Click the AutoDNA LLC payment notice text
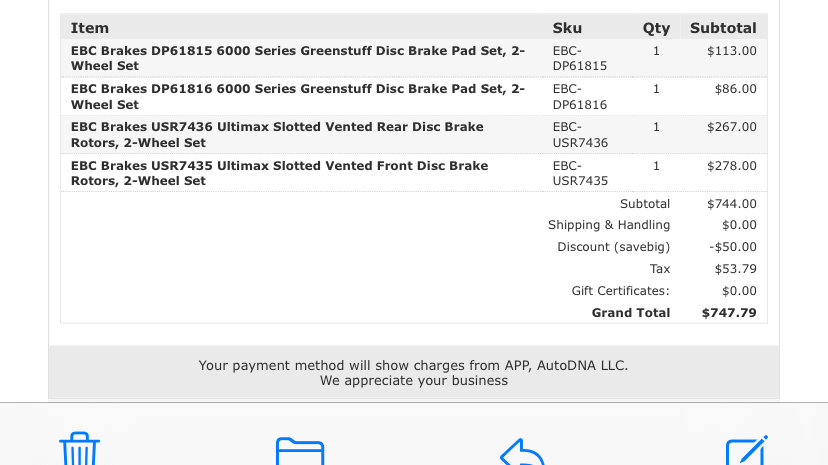Screen dimensions: 828x465 (413, 373)
